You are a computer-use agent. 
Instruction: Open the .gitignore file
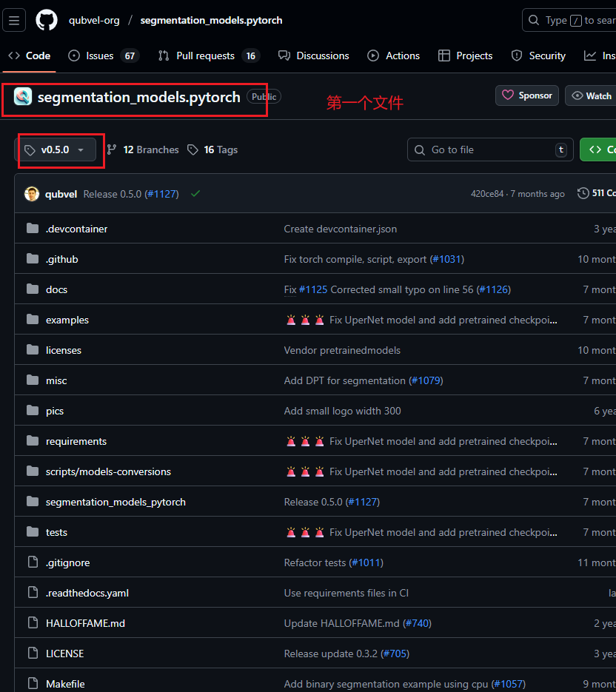(67, 562)
